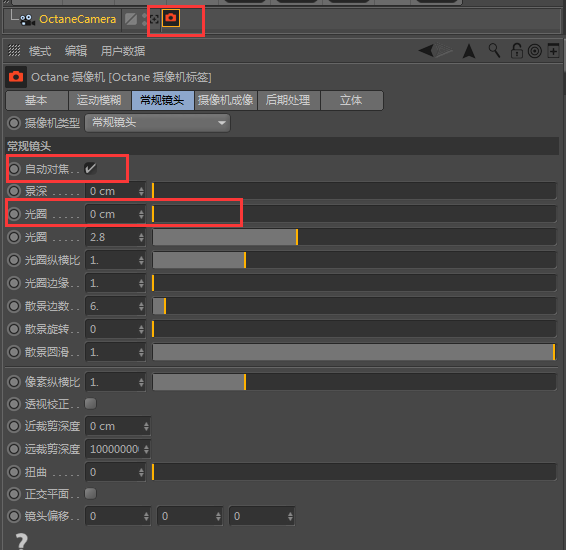
Task: Open the 后期处理 tab
Action: tap(288, 100)
